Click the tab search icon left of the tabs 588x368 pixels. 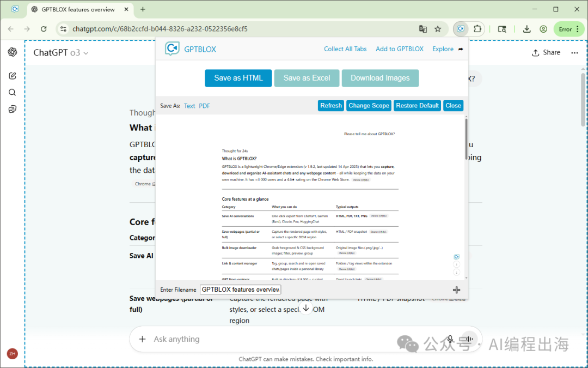pyautogui.click(x=15, y=9)
